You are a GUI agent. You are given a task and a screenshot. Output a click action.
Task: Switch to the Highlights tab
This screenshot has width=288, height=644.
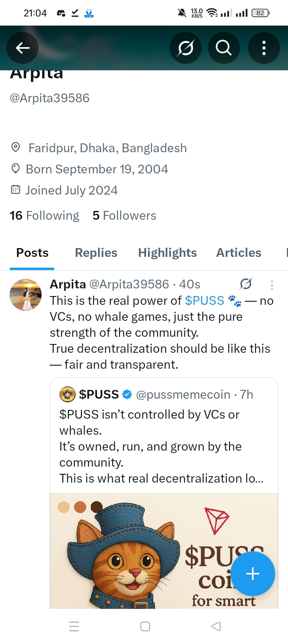click(167, 253)
